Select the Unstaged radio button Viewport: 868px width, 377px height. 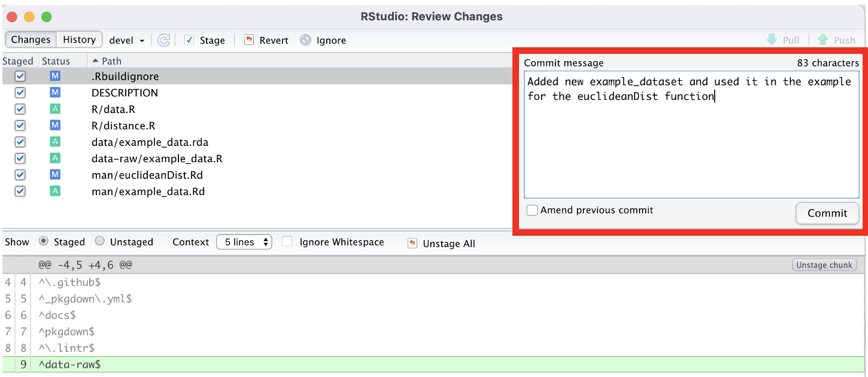[x=100, y=241]
